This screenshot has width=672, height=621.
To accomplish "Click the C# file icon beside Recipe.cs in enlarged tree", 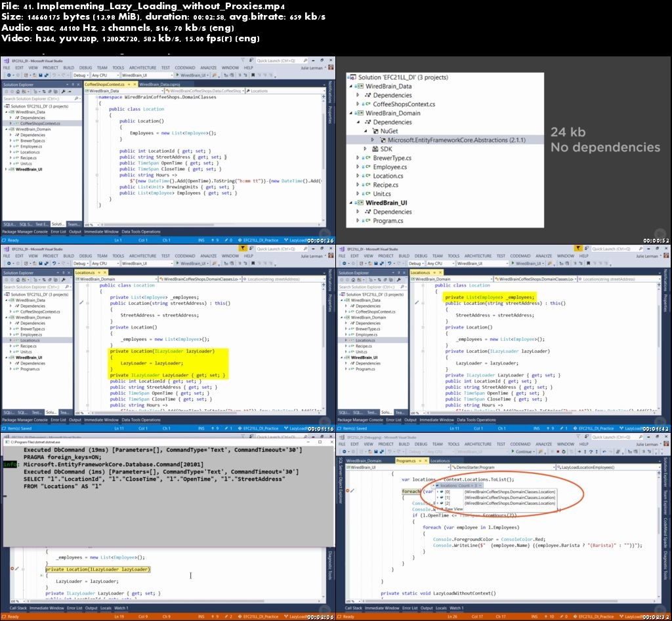I will [367, 185].
